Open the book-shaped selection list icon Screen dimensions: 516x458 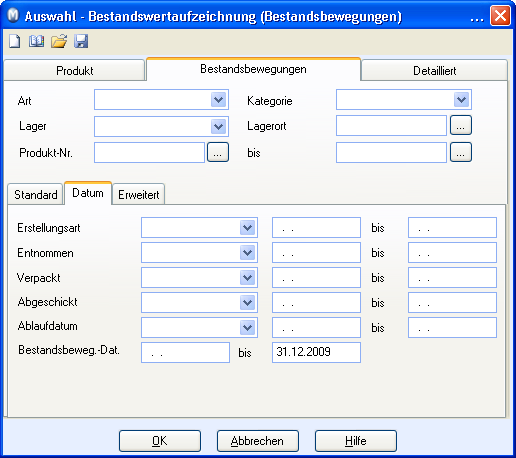[x=36, y=41]
